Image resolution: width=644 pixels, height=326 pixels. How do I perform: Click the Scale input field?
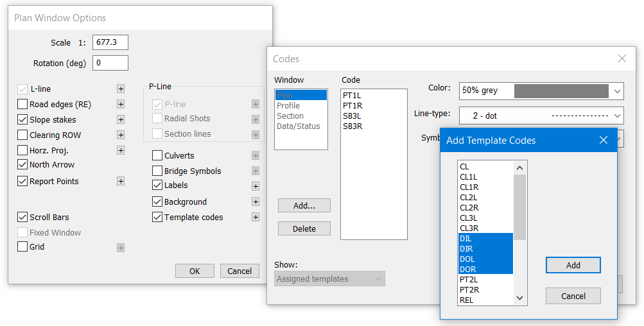tap(110, 42)
